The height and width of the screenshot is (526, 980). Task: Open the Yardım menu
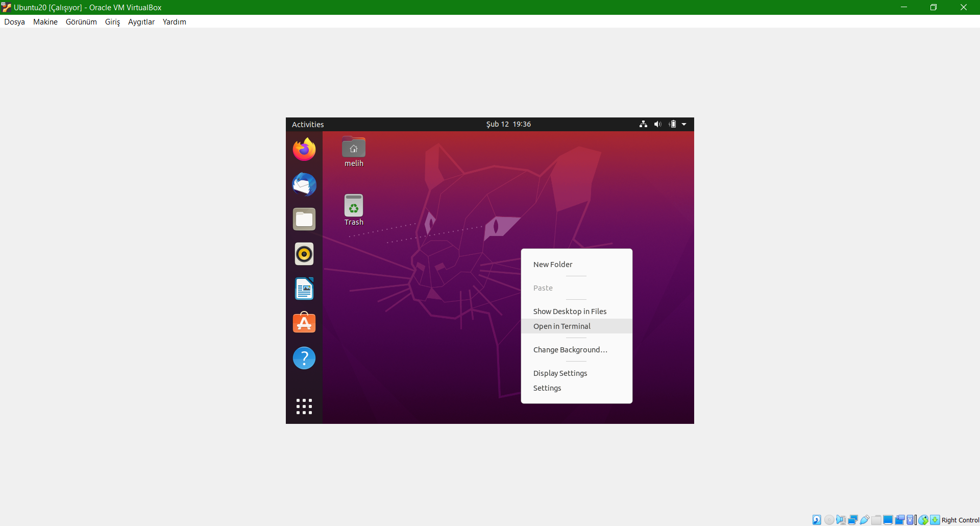[175, 21]
